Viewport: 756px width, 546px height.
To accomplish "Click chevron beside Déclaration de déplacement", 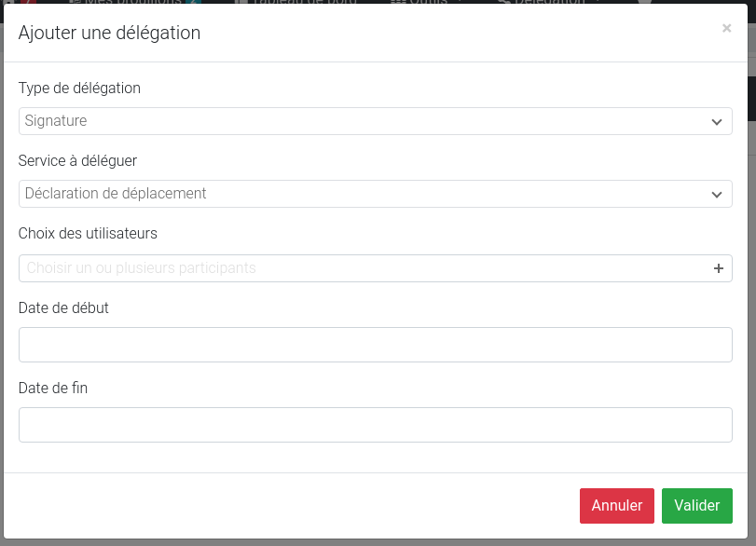I will 716,195.
